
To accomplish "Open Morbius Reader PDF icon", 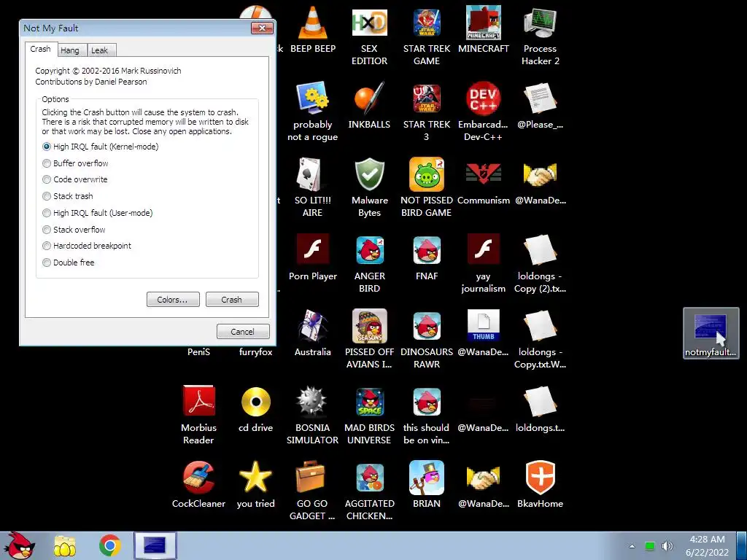I will click(x=198, y=415).
